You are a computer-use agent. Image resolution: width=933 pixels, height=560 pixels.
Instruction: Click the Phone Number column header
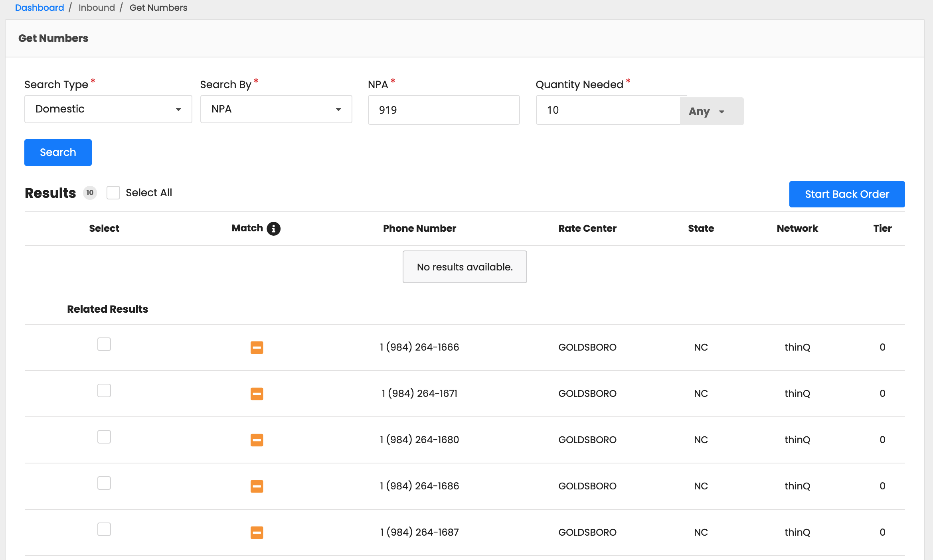419,229
